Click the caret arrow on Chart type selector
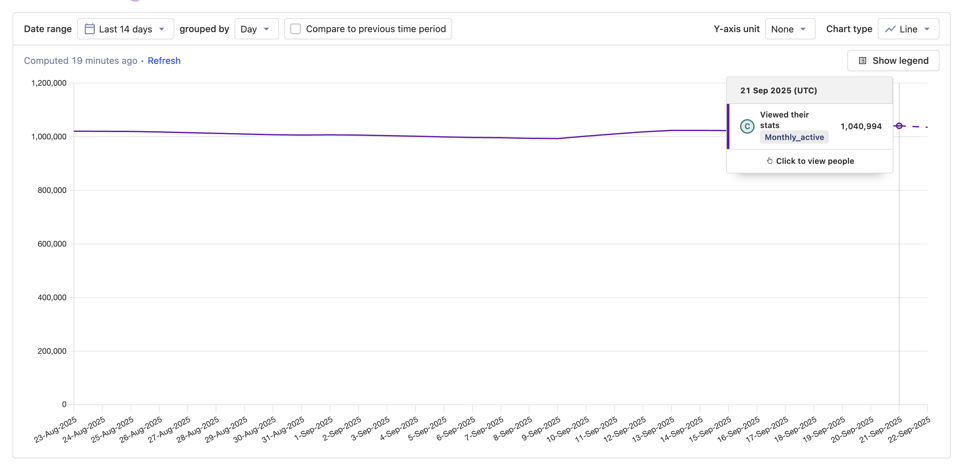 coord(927,29)
